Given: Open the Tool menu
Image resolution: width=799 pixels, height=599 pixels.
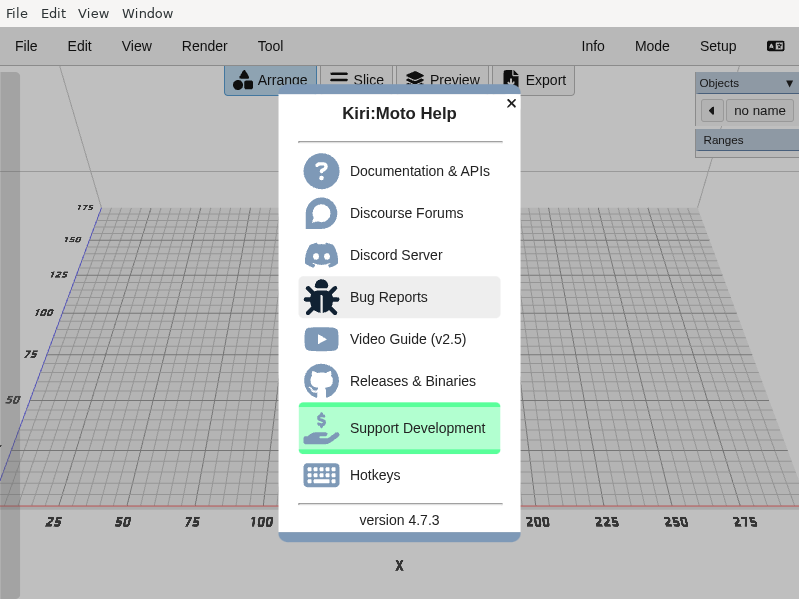Looking at the screenshot, I should point(270,46).
